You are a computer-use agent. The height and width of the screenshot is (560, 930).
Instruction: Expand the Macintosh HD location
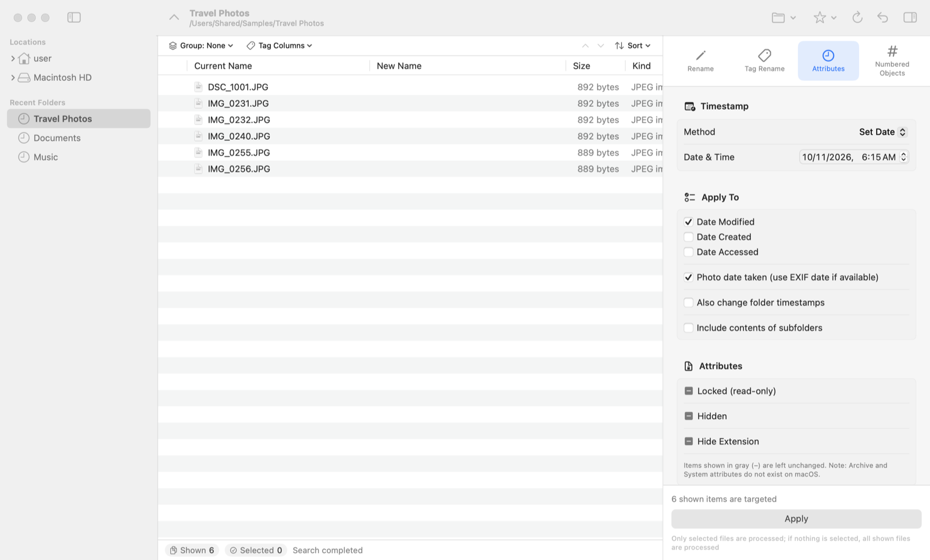[13, 78]
